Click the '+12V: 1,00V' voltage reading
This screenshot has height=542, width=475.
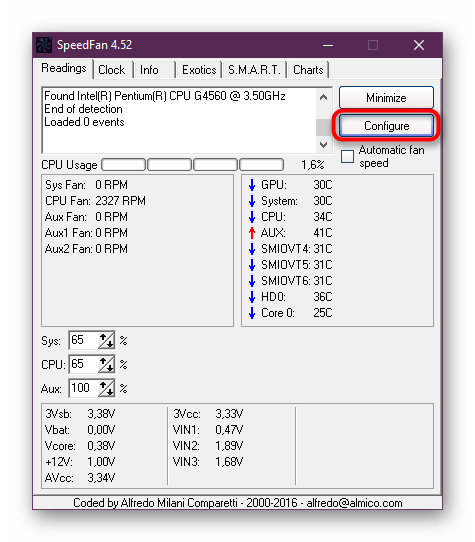80,462
